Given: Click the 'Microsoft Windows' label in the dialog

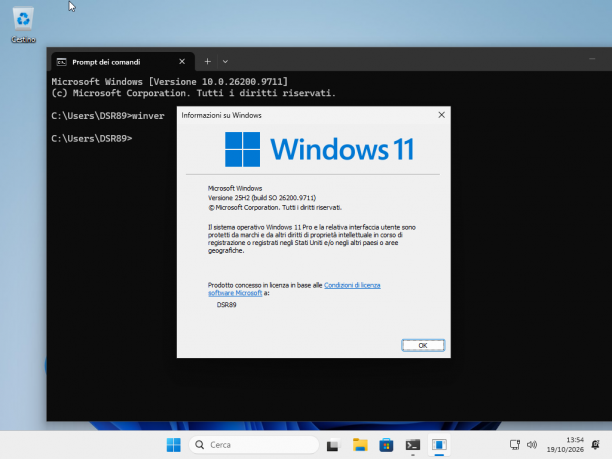Looking at the screenshot, I should click(235, 188).
